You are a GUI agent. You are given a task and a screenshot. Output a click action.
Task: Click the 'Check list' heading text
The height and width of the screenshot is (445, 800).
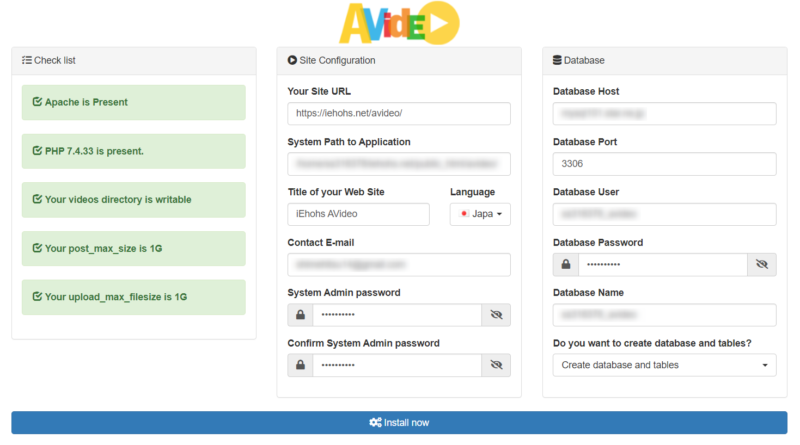point(55,60)
